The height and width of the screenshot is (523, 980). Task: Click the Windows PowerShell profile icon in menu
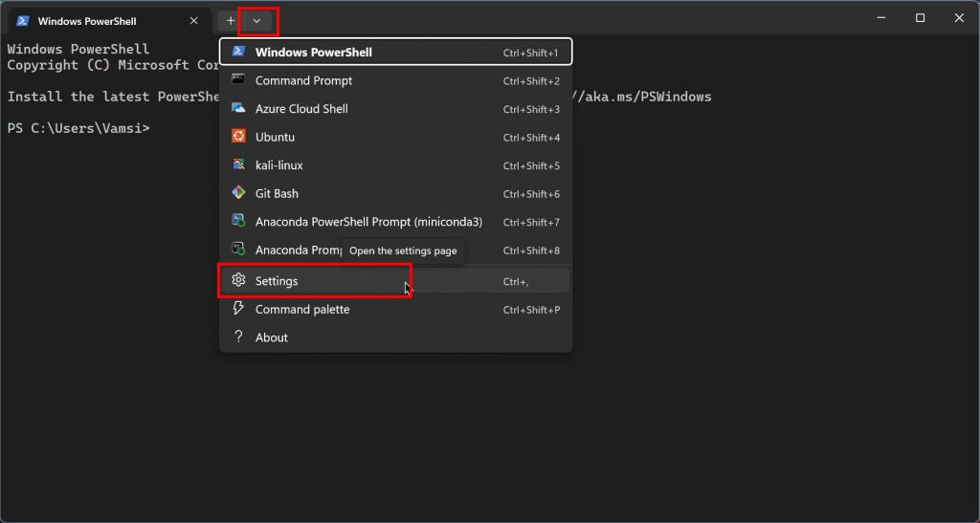(x=238, y=52)
